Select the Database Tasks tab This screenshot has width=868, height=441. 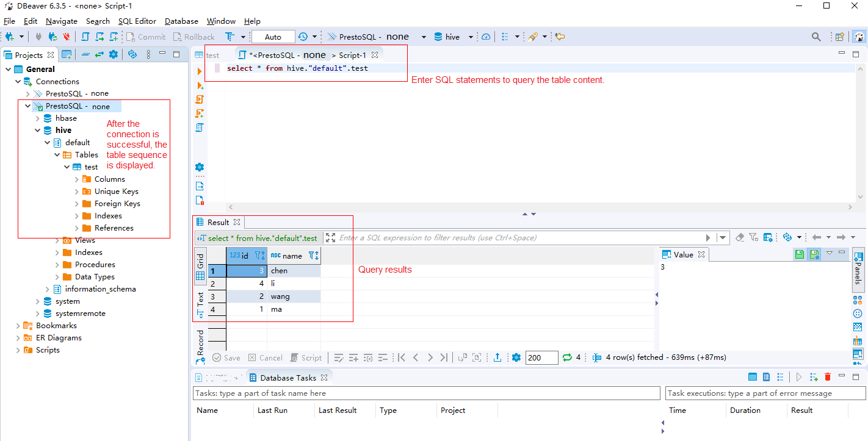(x=288, y=378)
